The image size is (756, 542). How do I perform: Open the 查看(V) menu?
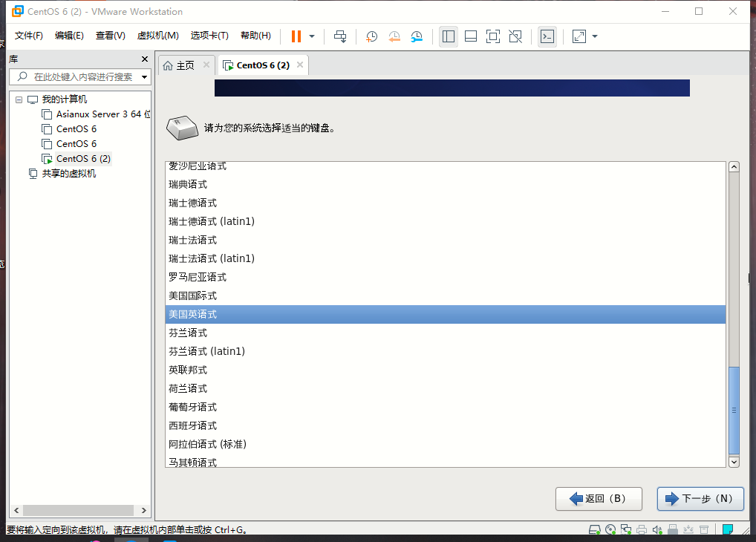111,36
